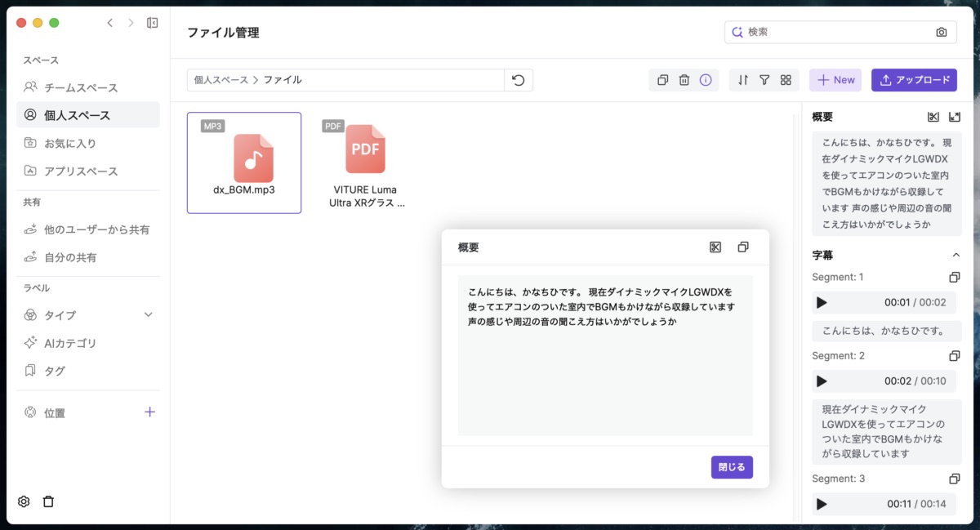Close the 概要 dialog with 閉じる
This screenshot has height=530, width=980.
pos(732,467)
